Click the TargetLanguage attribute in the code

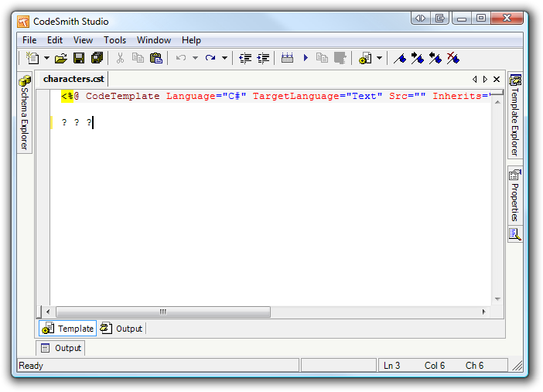pyautogui.click(x=296, y=96)
